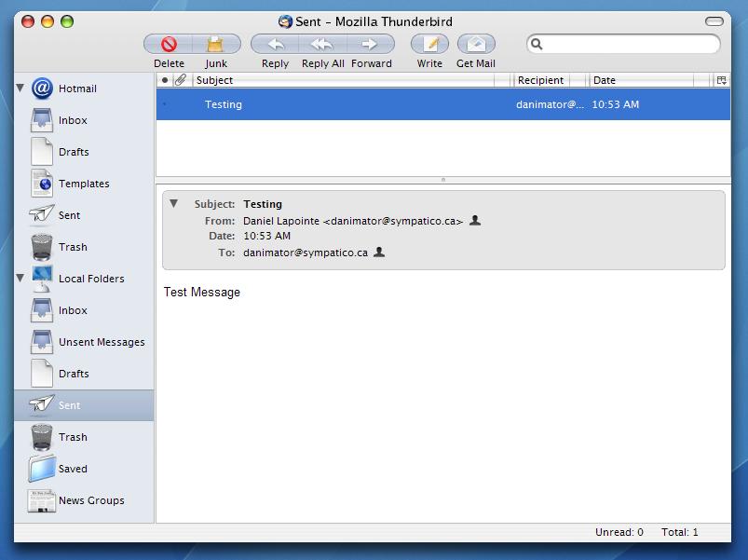Collapse the Local Folders tree
The image size is (748, 560).
(x=20, y=278)
